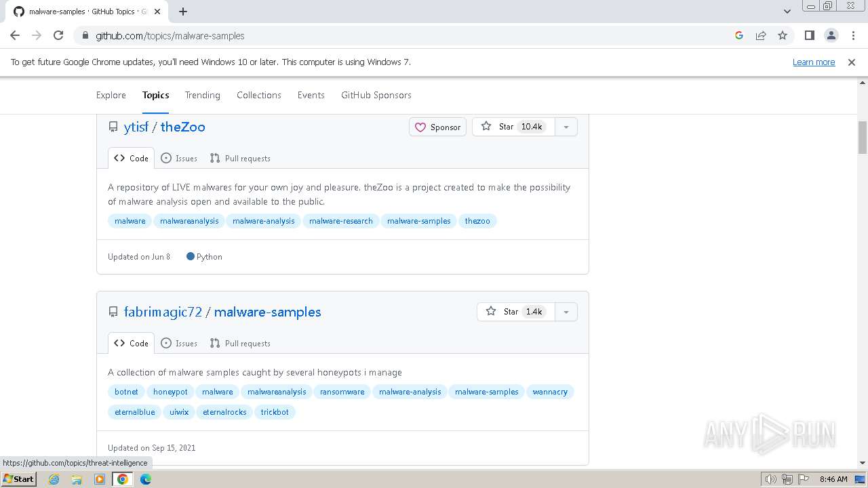The image size is (868, 488).
Task: Open the Chrome side panel icon
Action: (x=809, y=35)
